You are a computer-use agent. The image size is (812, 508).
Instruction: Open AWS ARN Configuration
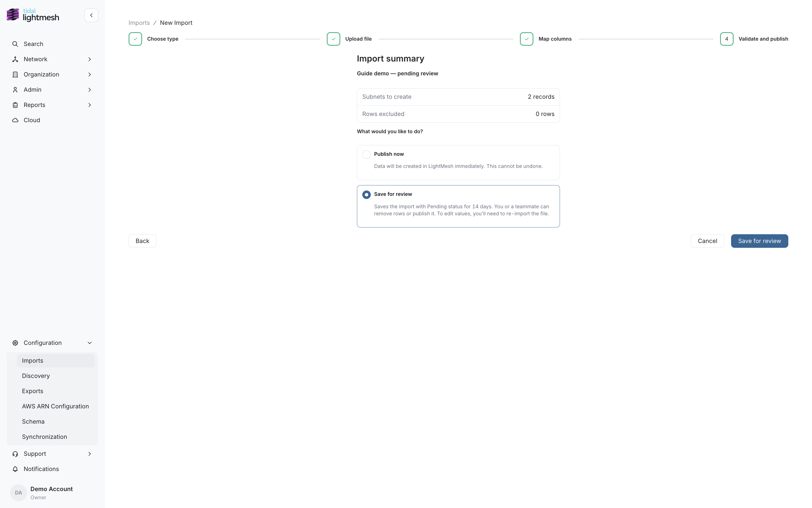[56, 406]
